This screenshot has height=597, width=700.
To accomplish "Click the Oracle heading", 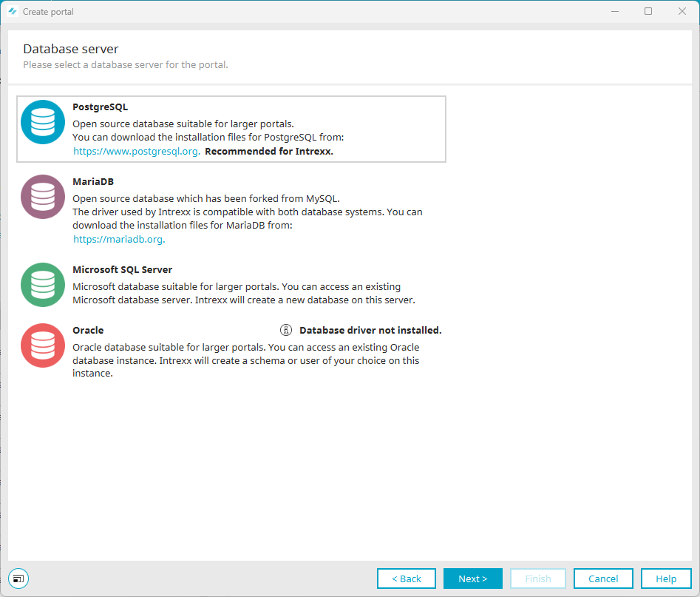I will [x=88, y=330].
